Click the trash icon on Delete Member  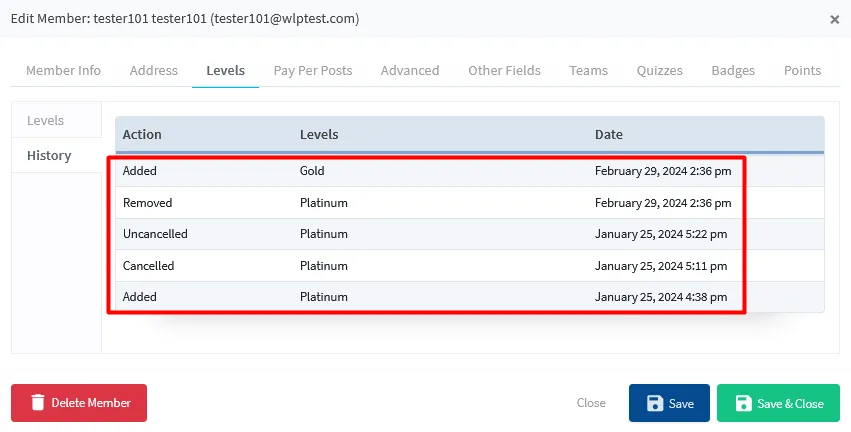tap(38, 403)
